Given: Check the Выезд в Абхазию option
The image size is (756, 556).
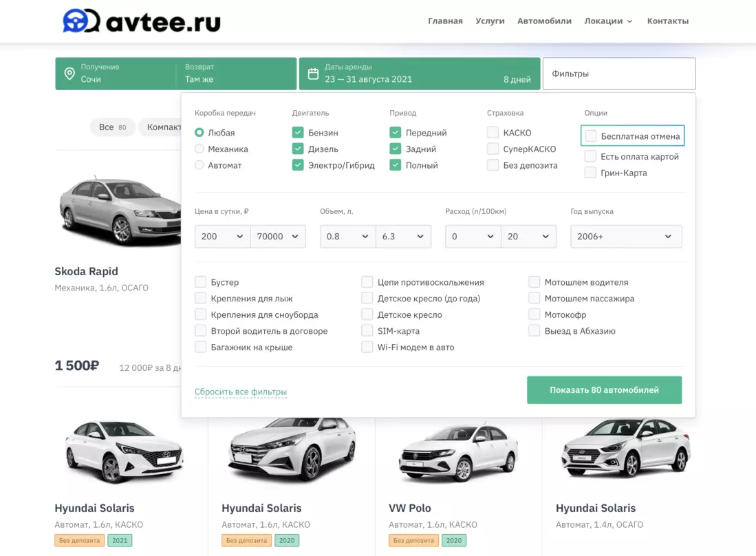Looking at the screenshot, I should click(x=534, y=331).
